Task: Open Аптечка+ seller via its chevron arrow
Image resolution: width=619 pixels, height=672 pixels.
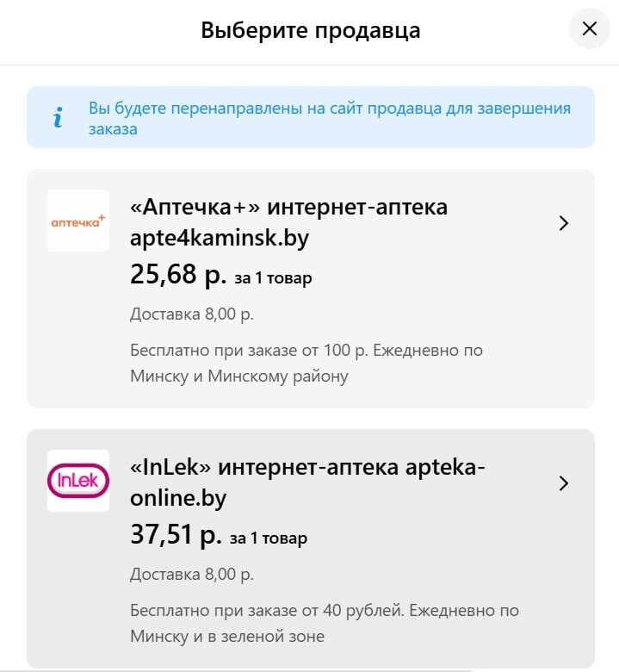Action: pos(564,223)
